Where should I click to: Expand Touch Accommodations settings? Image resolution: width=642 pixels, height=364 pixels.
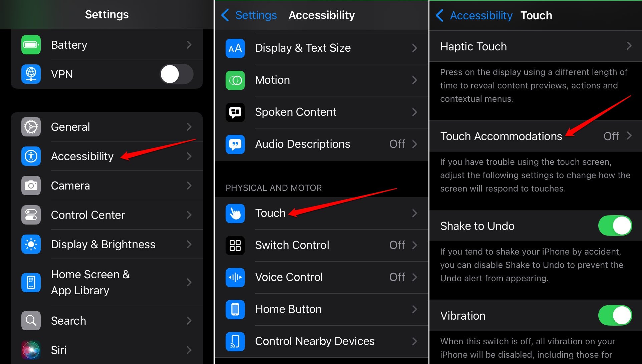click(535, 136)
